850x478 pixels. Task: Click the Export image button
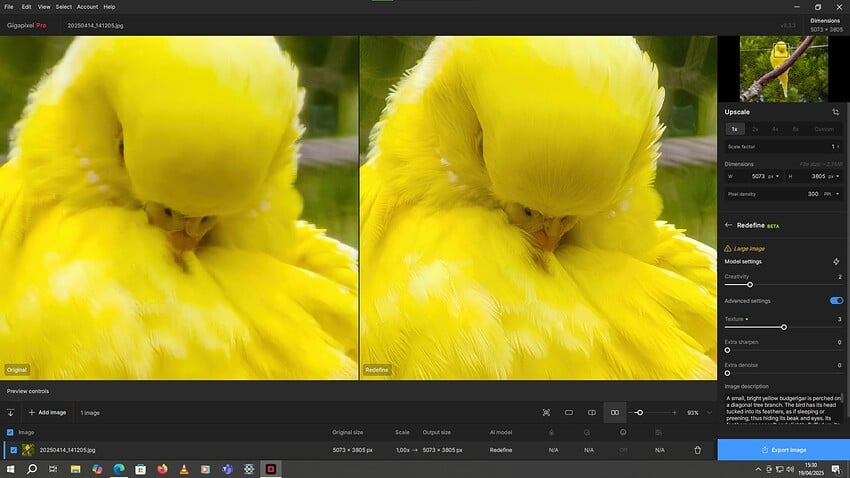pos(784,450)
